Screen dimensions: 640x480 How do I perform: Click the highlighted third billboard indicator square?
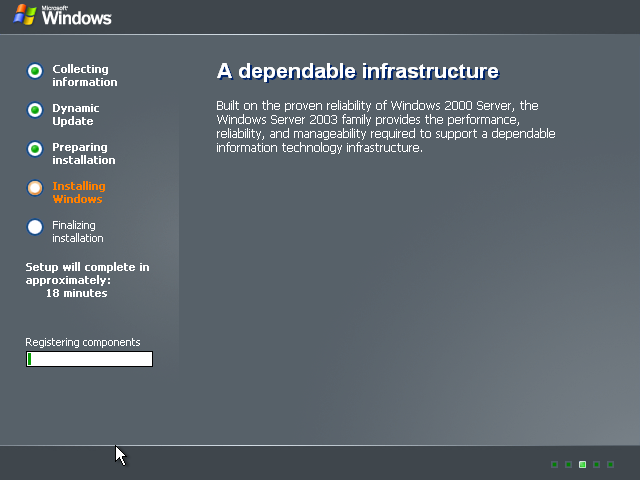[582, 464]
